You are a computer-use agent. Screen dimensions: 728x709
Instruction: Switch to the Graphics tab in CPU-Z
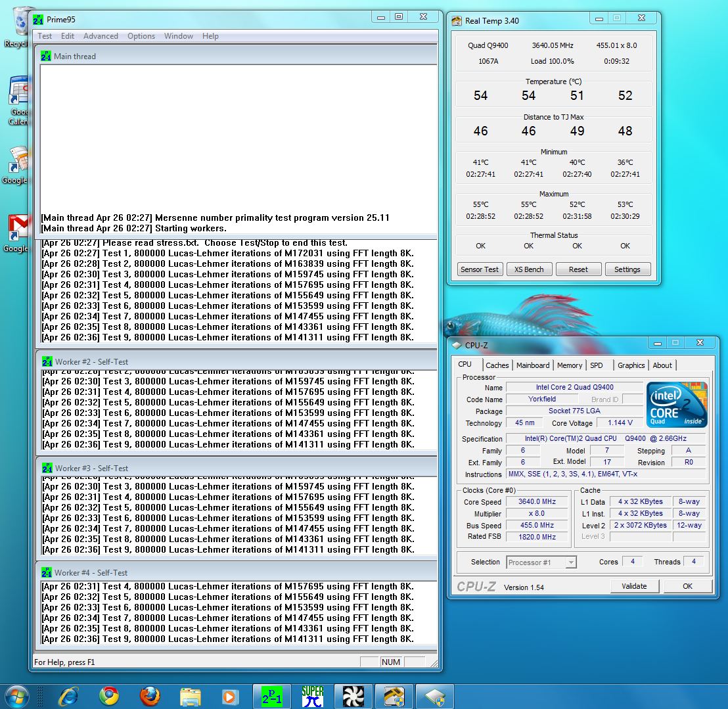[631, 365]
